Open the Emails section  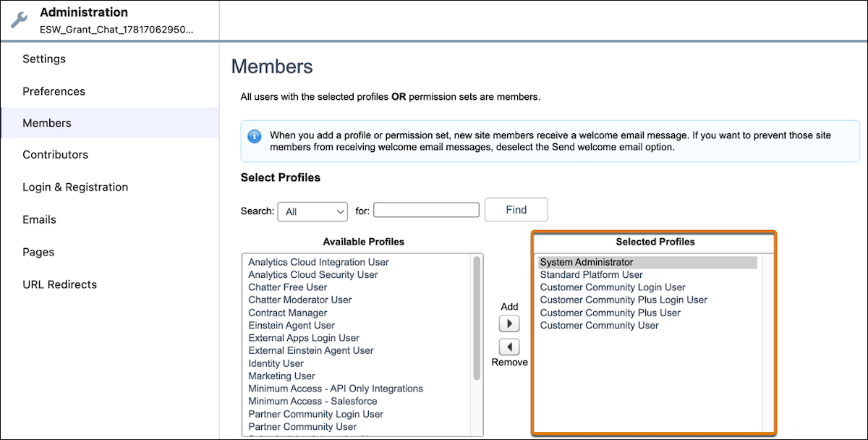click(39, 219)
